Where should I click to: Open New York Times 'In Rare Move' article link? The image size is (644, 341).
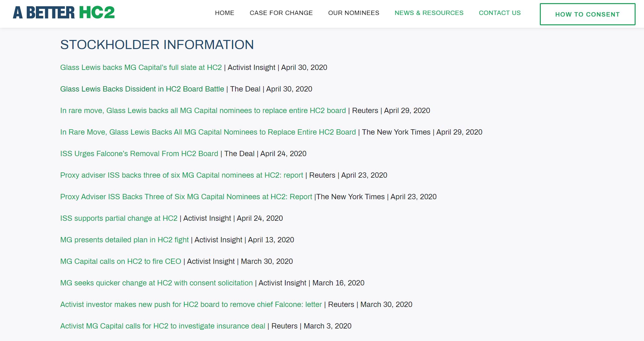pyautogui.click(x=208, y=132)
